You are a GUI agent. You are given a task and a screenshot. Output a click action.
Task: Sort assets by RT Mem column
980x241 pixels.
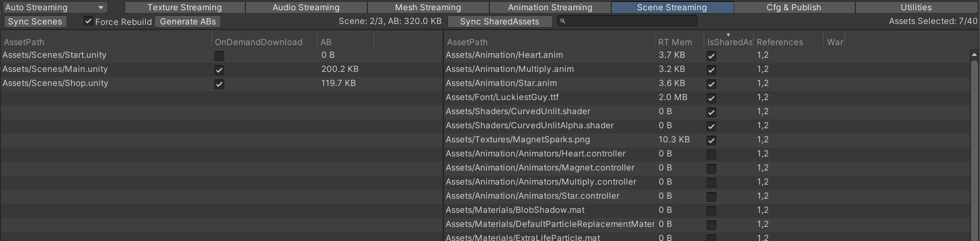click(x=675, y=42)
